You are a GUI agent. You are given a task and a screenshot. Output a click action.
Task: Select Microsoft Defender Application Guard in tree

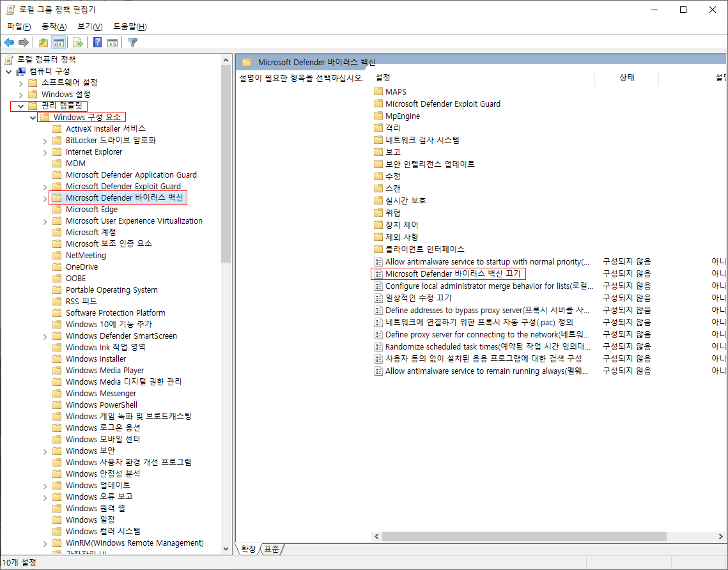point(132,175)
